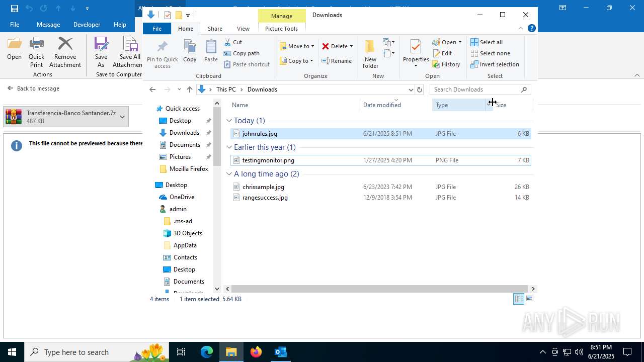Go up one folder level arrow
644x362 pixels.
pyautogui.click(x=190, y=89)
